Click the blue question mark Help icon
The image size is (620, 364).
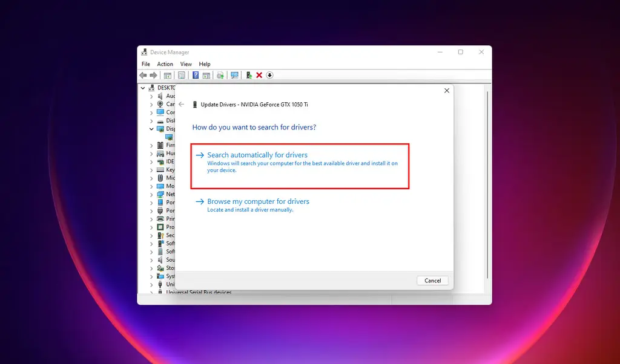click(x=196, y=75)
